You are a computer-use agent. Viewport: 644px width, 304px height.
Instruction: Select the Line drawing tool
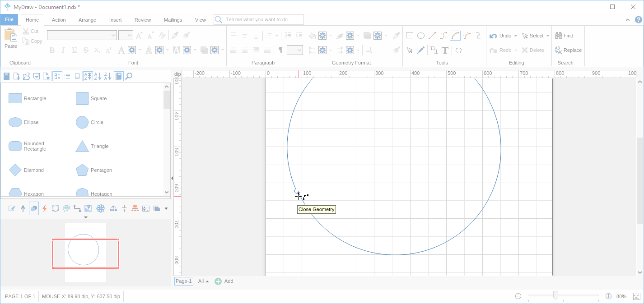pos(432,36)
